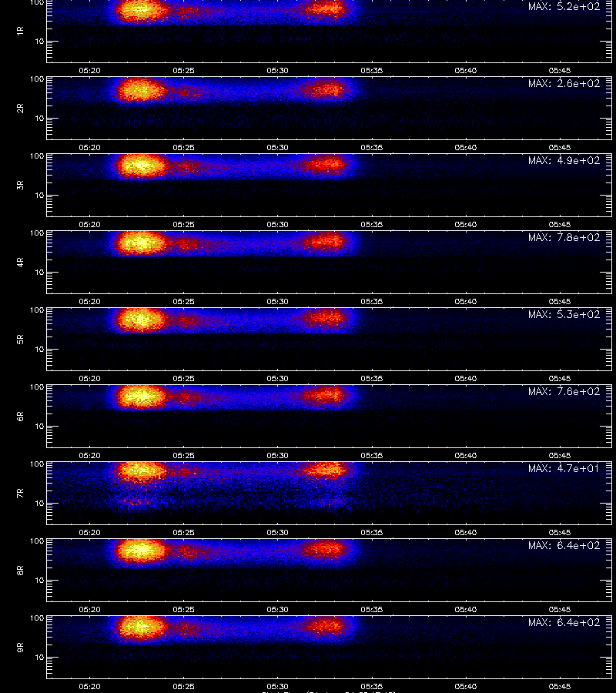Click the second orange burst in 7R spectrogram
Screen dimensions: 616x693
pos(325,469)
